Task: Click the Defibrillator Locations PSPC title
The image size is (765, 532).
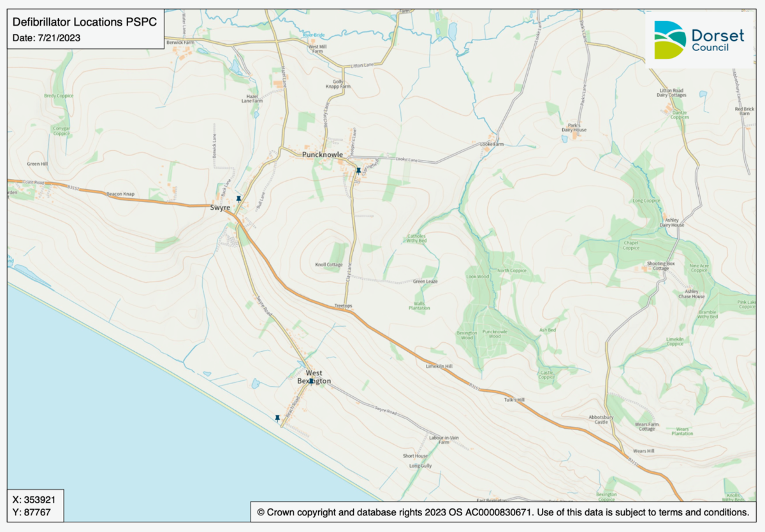Action: pyautogui.click(x=84, y=22)
